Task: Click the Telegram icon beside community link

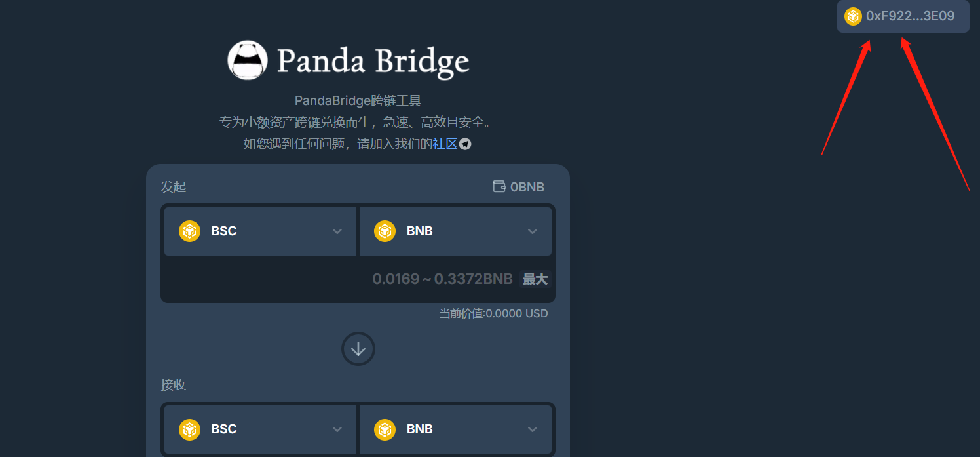Action: [465, 144]
